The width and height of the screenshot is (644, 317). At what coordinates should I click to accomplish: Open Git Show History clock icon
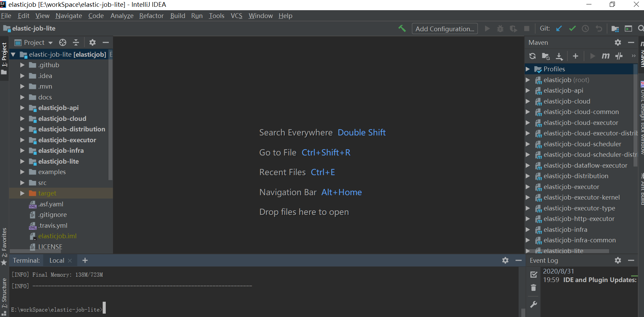[585, 29]
